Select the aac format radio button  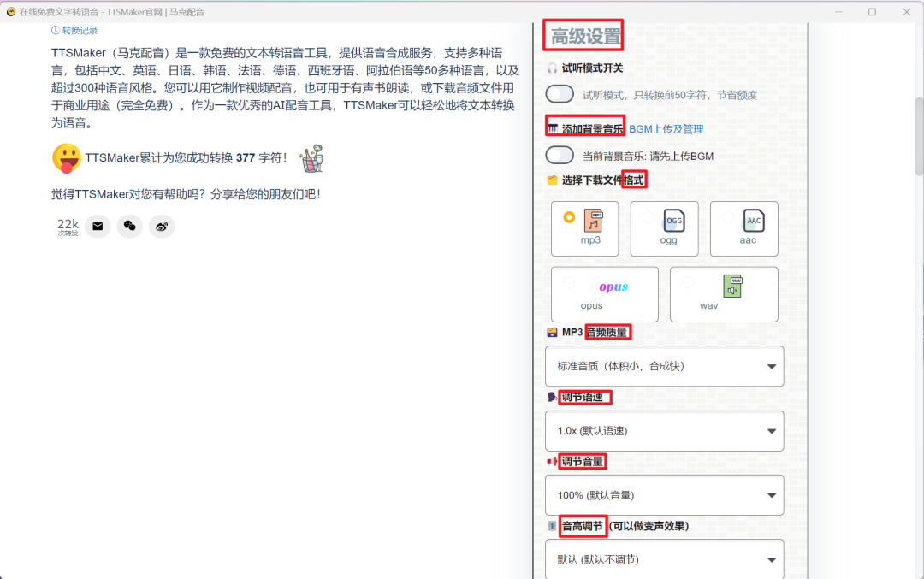coord(728,217)
